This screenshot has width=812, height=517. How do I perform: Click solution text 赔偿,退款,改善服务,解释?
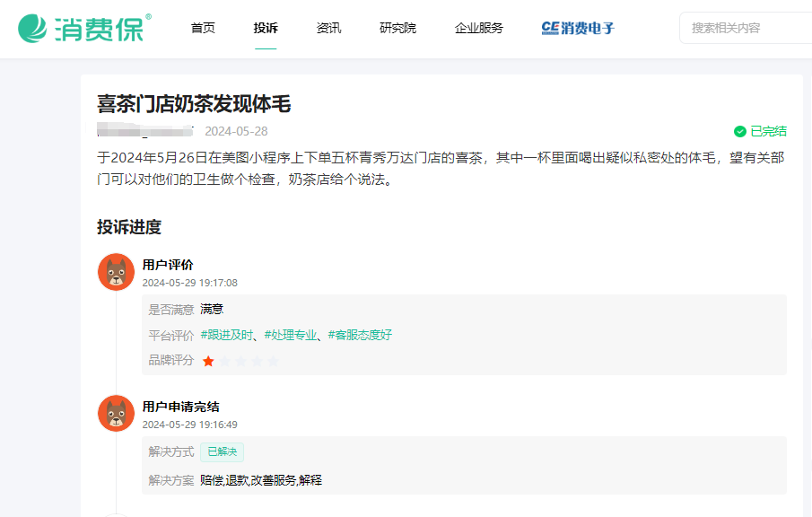[x=261, y=480]
